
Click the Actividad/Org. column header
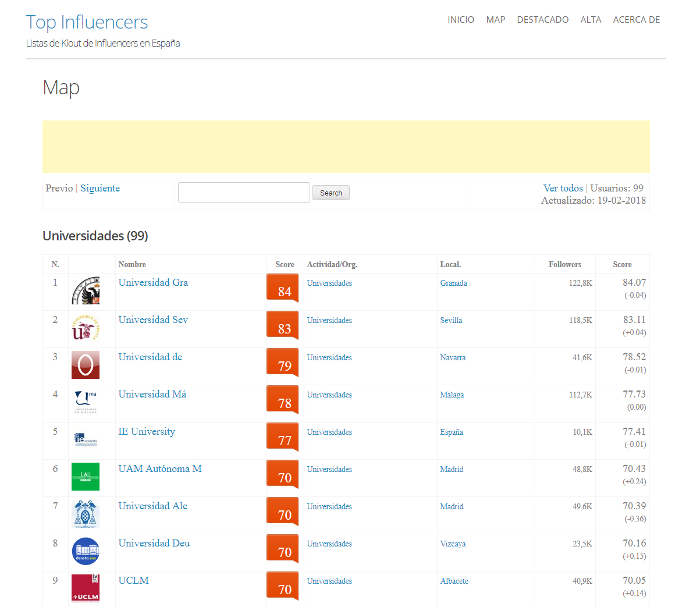(x=332, y=264)
